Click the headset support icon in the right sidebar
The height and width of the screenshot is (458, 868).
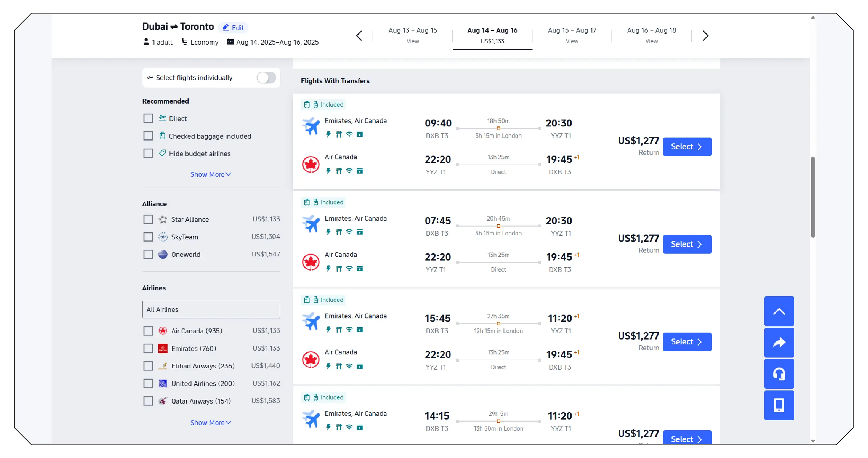pyautogui.click(x=779, y=374)
